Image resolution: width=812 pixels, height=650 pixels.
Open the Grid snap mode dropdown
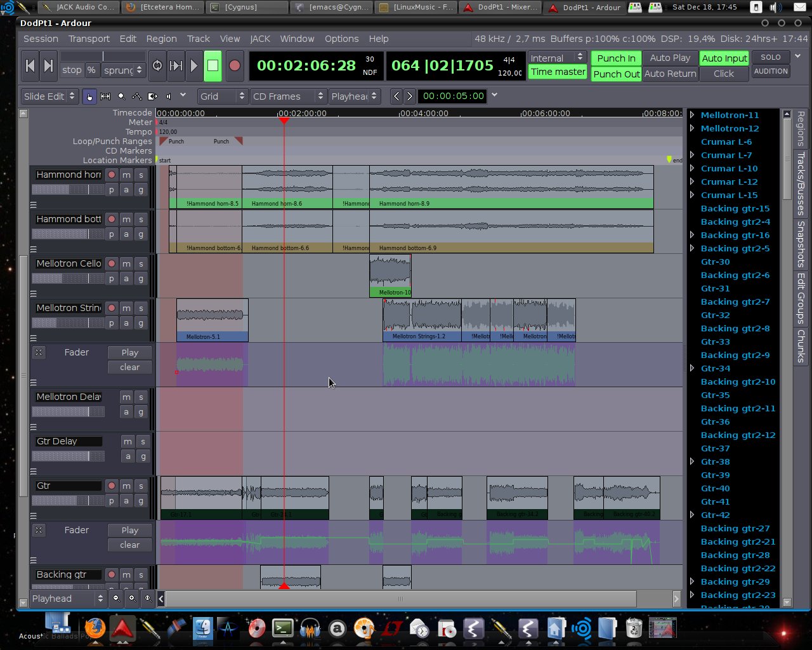[x=222, y=96]
